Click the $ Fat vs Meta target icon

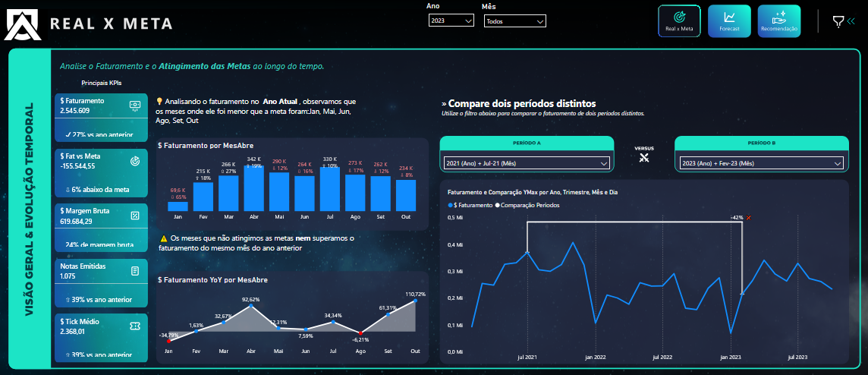(135, 160)
